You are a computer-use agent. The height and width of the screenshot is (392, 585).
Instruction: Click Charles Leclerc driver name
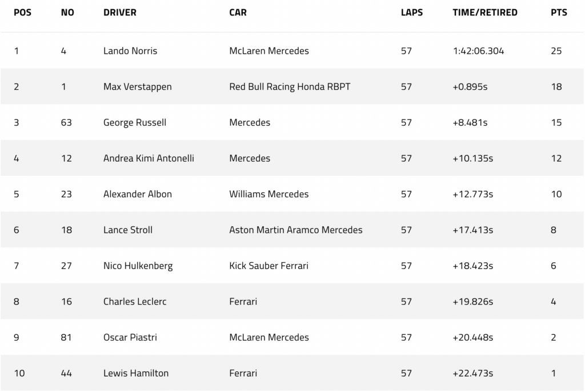coord(135,302)
